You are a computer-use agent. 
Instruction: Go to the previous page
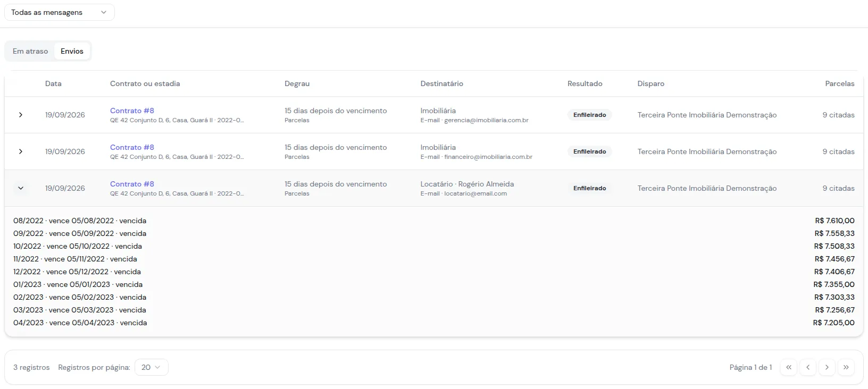click(x=808, y=367)
